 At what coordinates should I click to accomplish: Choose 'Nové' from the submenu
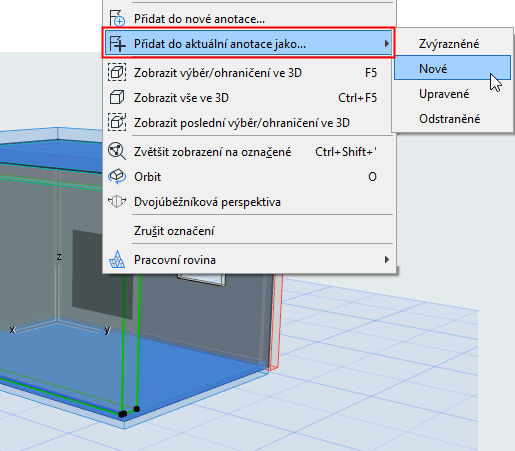[x=452, y=68]
